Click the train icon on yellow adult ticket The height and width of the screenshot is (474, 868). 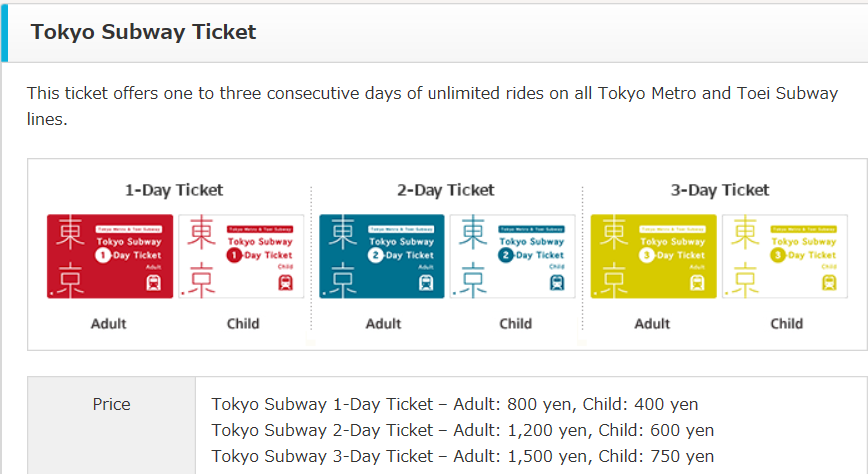click(x=697, y=283)
